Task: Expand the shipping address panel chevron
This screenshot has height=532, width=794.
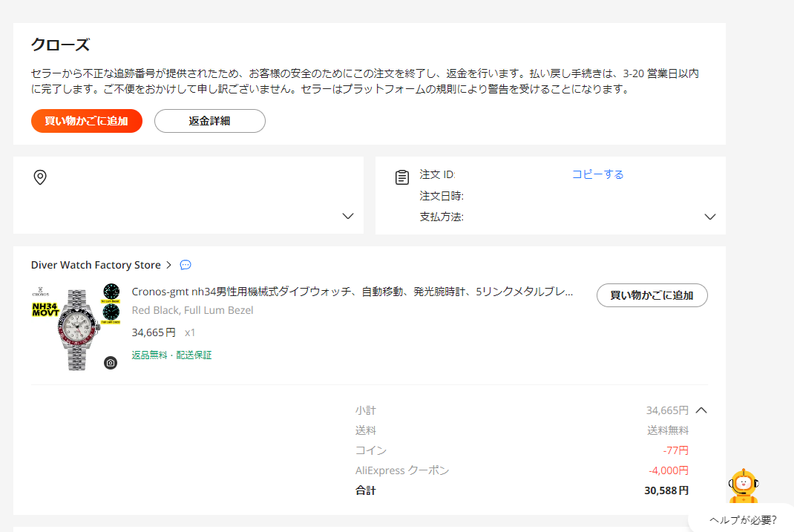Action: coord(348,216)
